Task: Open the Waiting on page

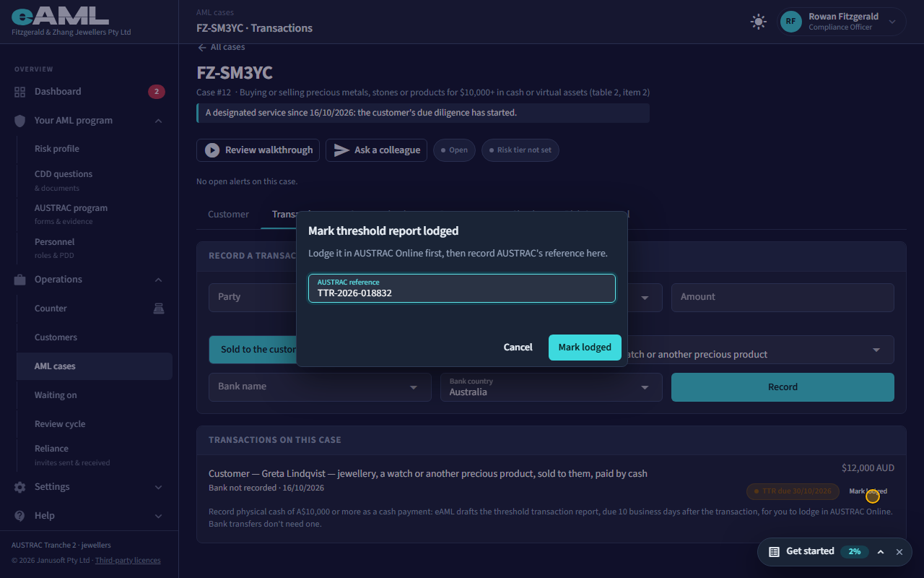Action: coord(56,395)
